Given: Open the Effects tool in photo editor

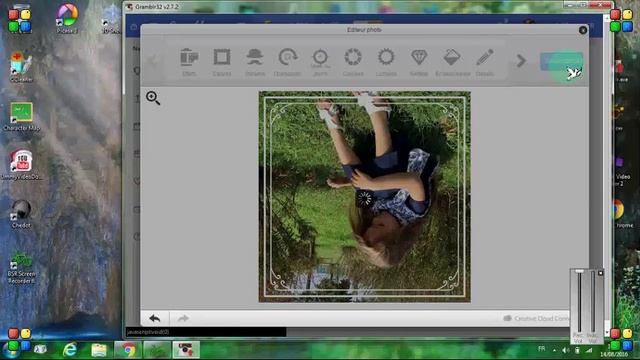Looking at the screenshot, I should [x=189, y=62].
